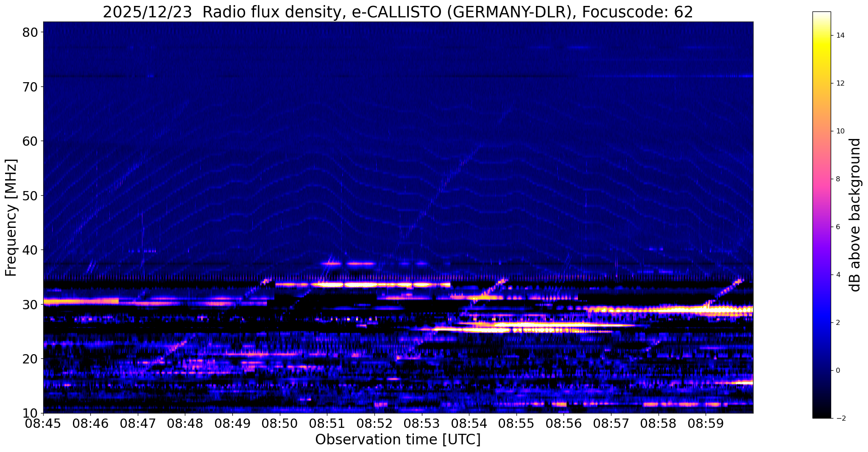The height and width of the screenshot is (452, 868).
Task: Click the bright emission band at 08:51 near 34 MHz
Action: 363,285
